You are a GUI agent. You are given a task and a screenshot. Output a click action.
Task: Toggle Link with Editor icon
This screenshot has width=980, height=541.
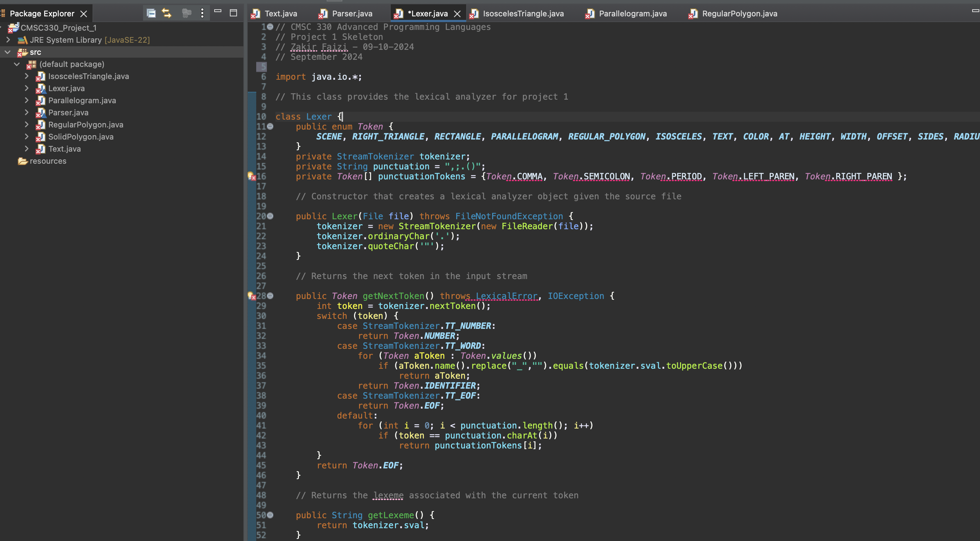(x=167, y=13)
